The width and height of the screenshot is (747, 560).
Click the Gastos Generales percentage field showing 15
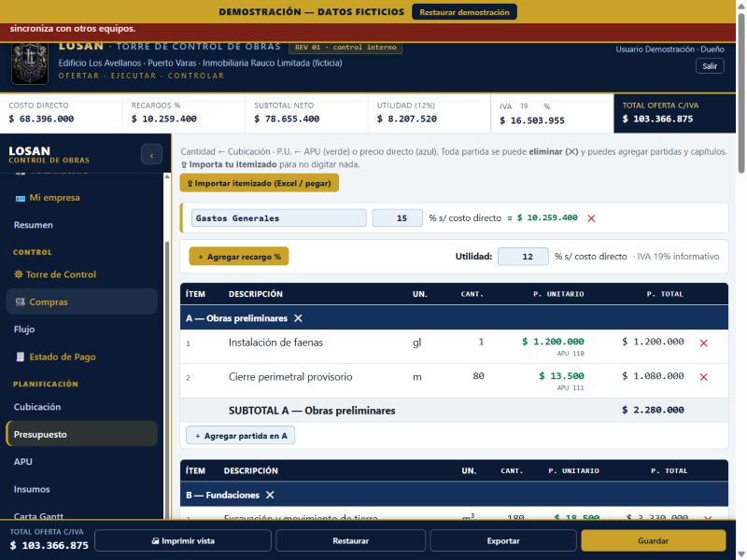tap(398, 218)
